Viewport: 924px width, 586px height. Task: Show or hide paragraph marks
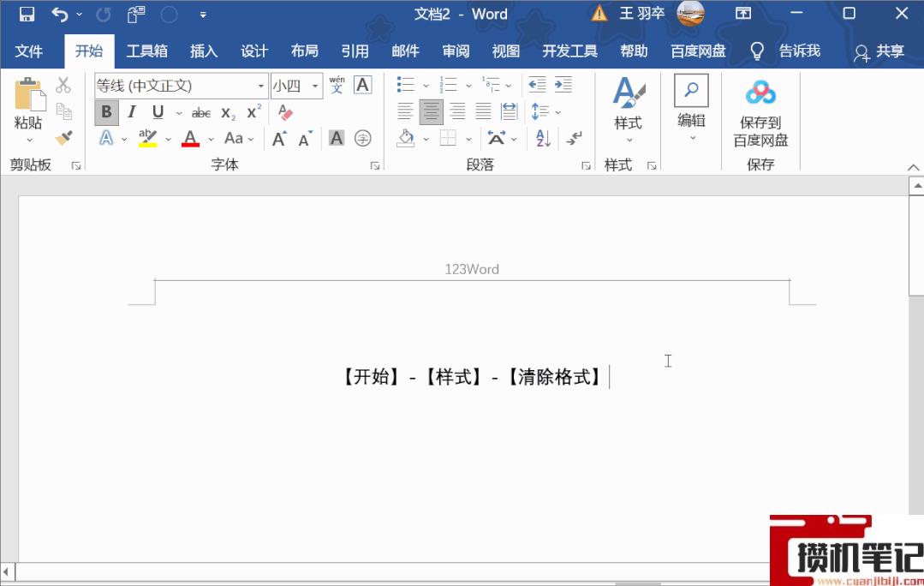coord(574,139)
